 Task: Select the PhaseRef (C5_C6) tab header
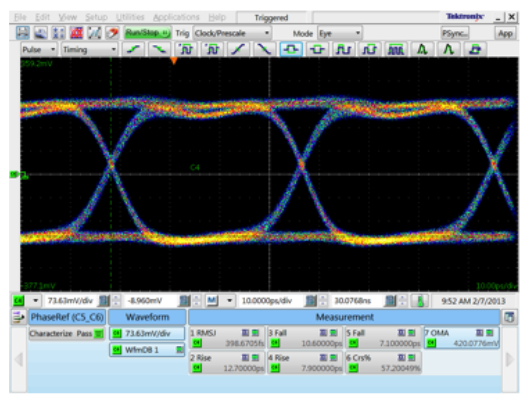click(67, 317)
